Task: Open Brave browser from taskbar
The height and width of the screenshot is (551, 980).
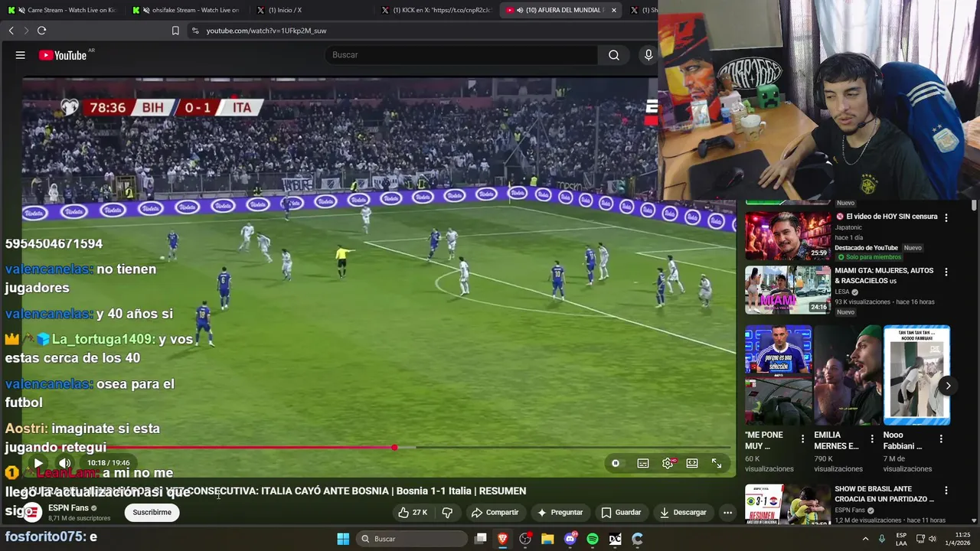Action: pos(503,539)
